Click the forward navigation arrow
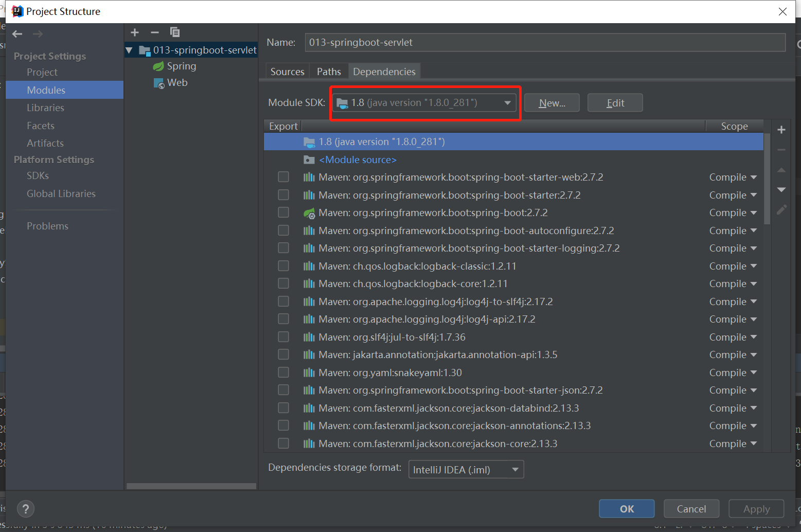801x532 pixels. [38, 34]
